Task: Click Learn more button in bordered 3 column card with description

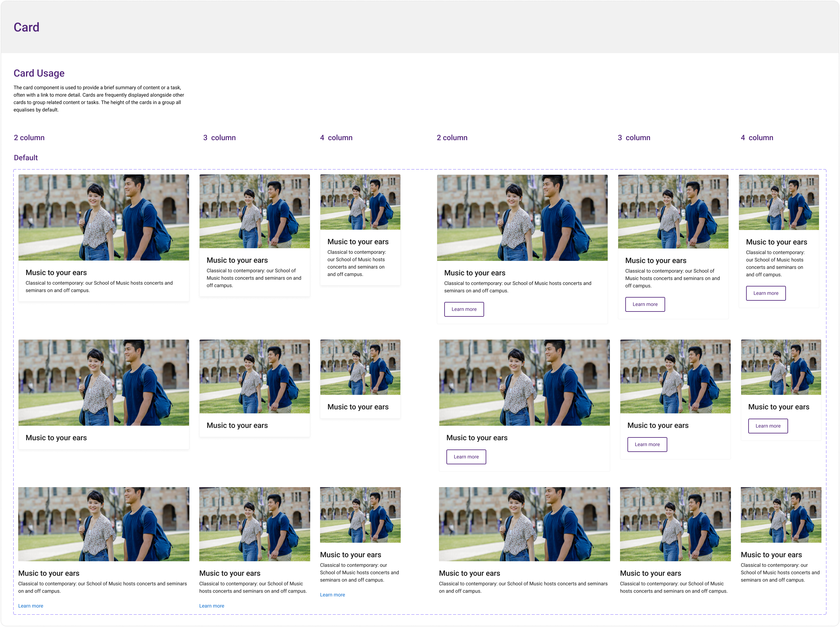Action: click(645, 304)
